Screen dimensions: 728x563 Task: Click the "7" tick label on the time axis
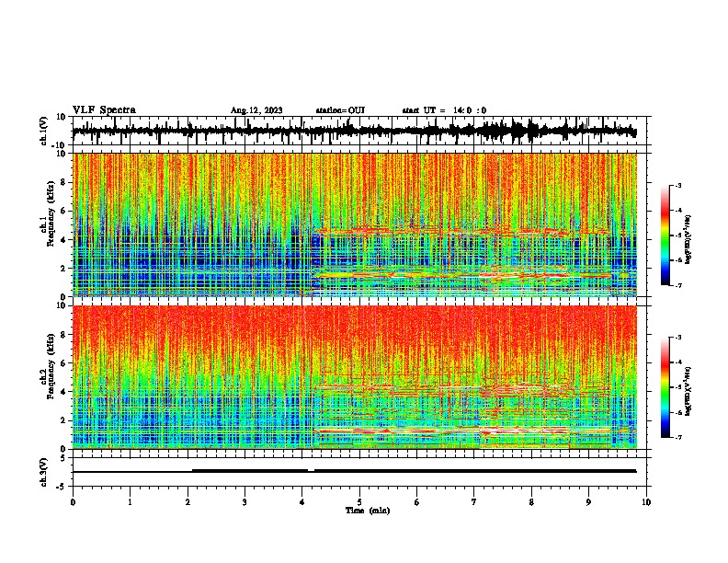click(474, 502)
